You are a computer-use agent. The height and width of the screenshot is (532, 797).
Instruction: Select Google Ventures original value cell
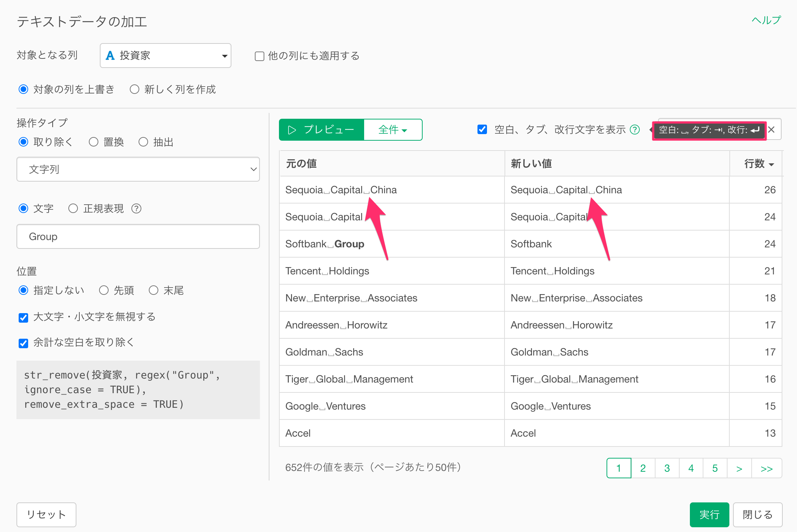[x=392, y=406]
